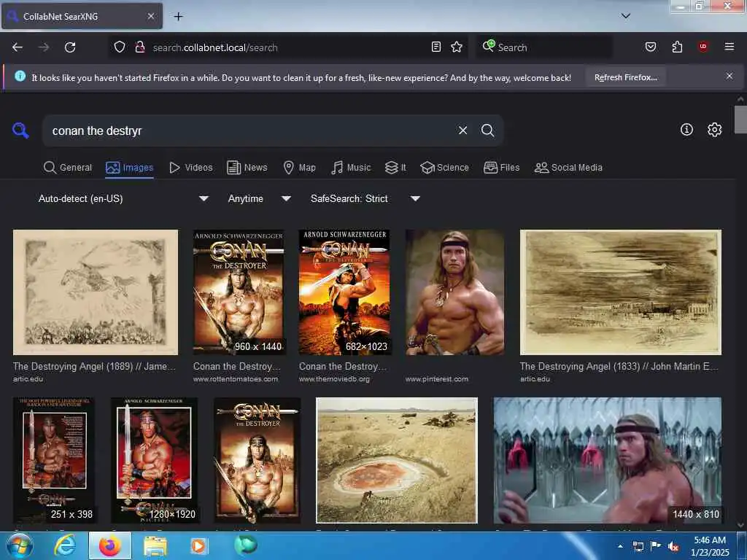This screenshot has height=560, width=747.
Task: Switch to General category tab
Action: [68, 168]
